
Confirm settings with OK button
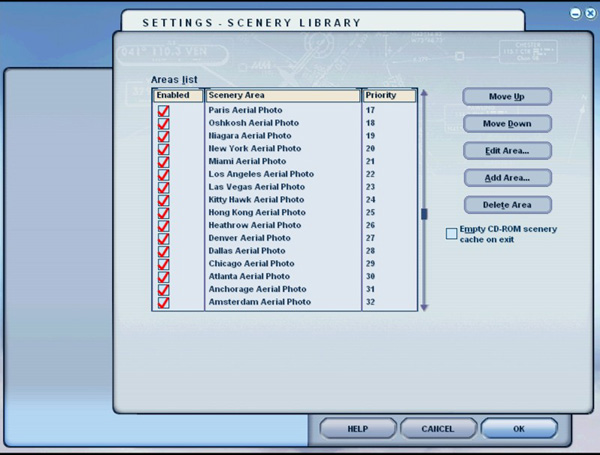click(x=519, y=429)
